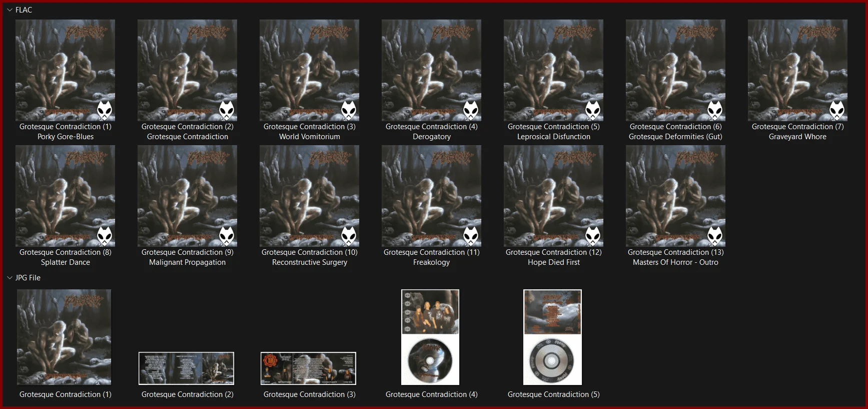This screenshot has height=409, width=868.
Task: Select Grotesque Deformities (Gut) FLAC icon
Action: point(676,70)
